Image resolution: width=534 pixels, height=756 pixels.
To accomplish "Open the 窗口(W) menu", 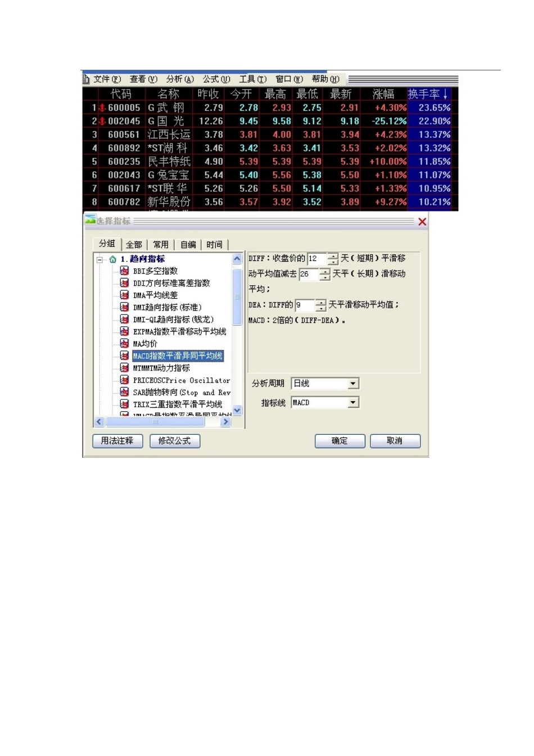I will (x=289, y=79).
